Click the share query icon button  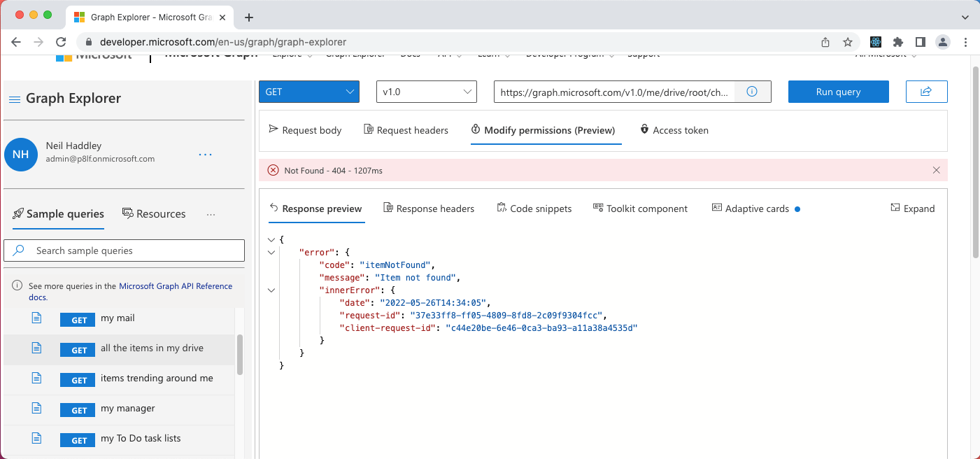[926, 92]
